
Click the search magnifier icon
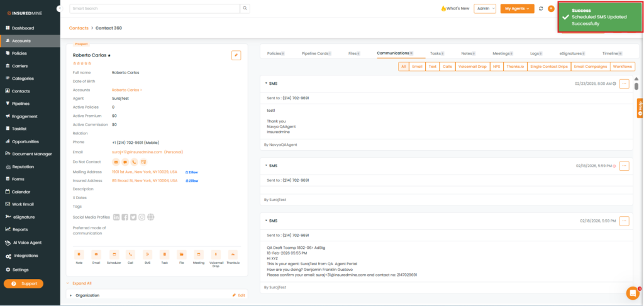tap(245, 9)
